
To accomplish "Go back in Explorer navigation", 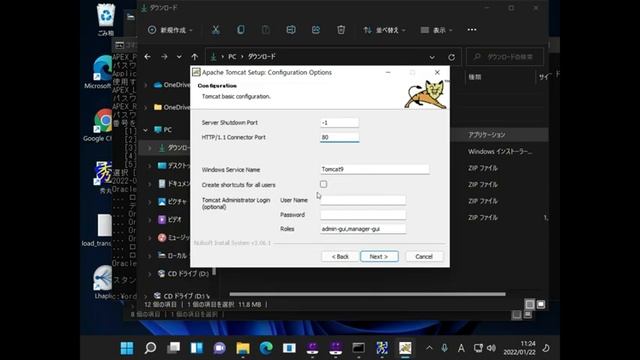I will [x=148, y=57].
